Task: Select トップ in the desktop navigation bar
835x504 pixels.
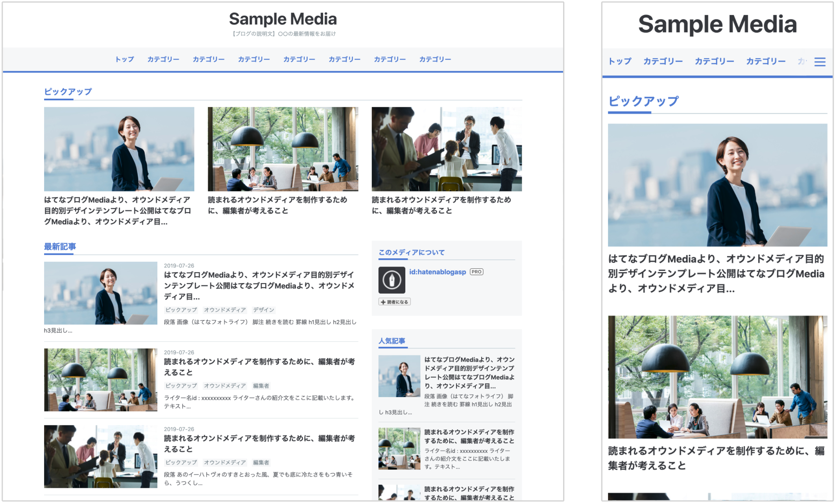Action: [124, 59]
